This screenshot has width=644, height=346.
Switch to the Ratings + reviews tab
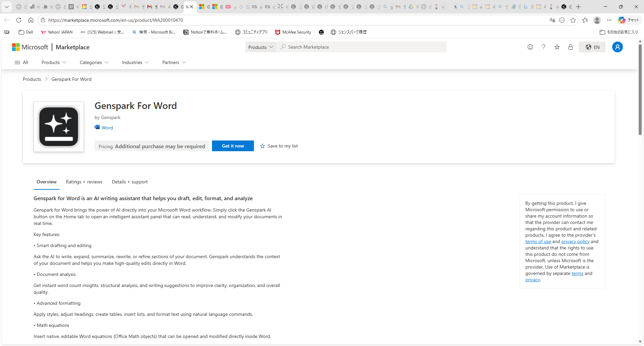[x=84, y=182]
